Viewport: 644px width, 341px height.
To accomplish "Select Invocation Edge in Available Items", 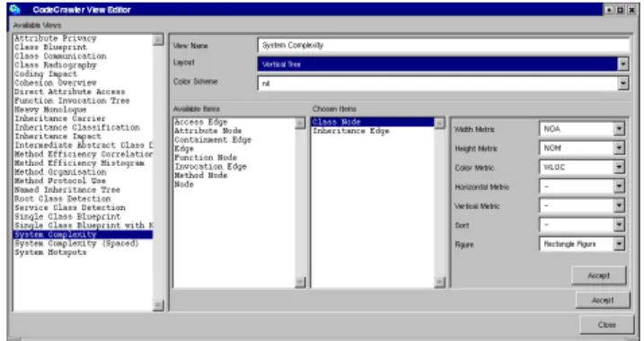I will pos(210,167).
